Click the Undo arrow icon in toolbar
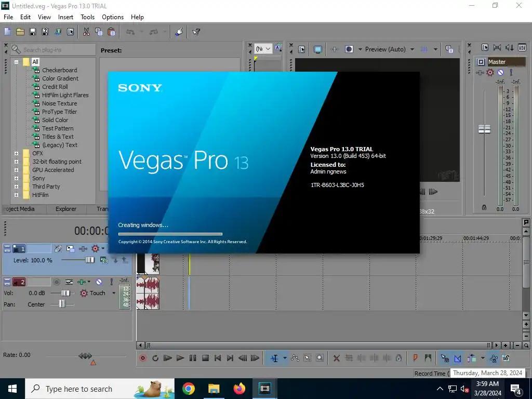Viewport: 532px width, 399px height. click(x=130, y=32)
